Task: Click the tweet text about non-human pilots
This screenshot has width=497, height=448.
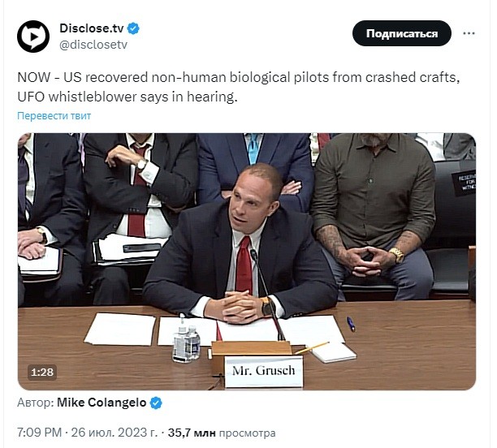Action: click(239, 87)
